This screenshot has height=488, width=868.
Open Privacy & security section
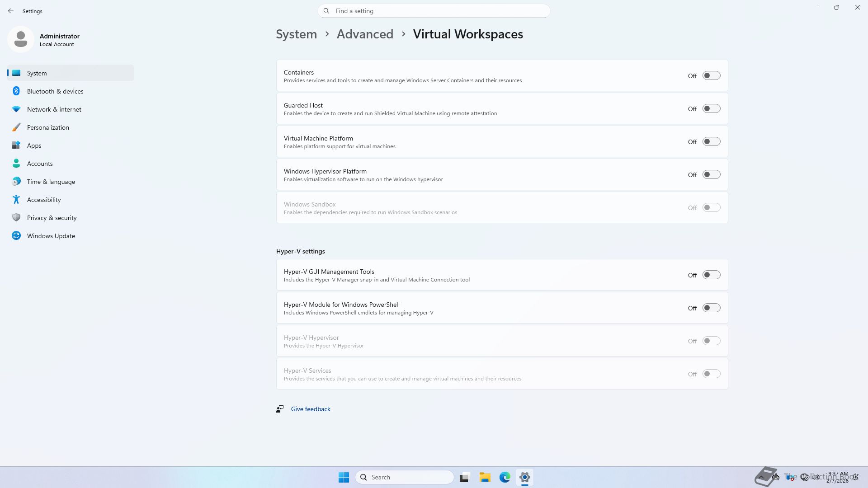52,218
